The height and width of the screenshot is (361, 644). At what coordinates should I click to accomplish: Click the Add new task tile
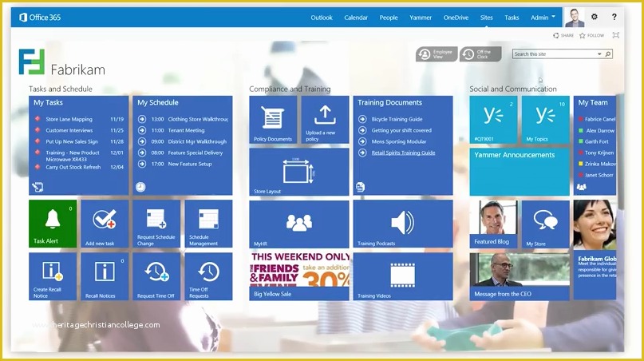click(105, 224)
